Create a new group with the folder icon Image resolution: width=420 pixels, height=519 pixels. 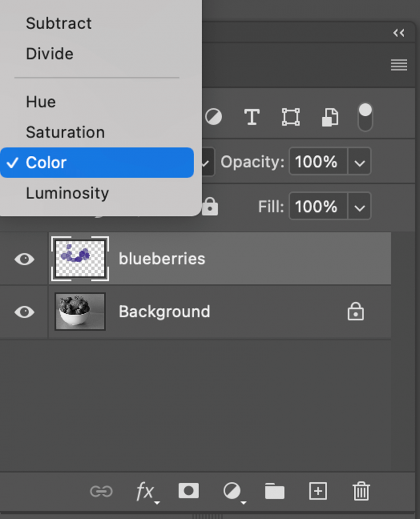coord(275,492)
